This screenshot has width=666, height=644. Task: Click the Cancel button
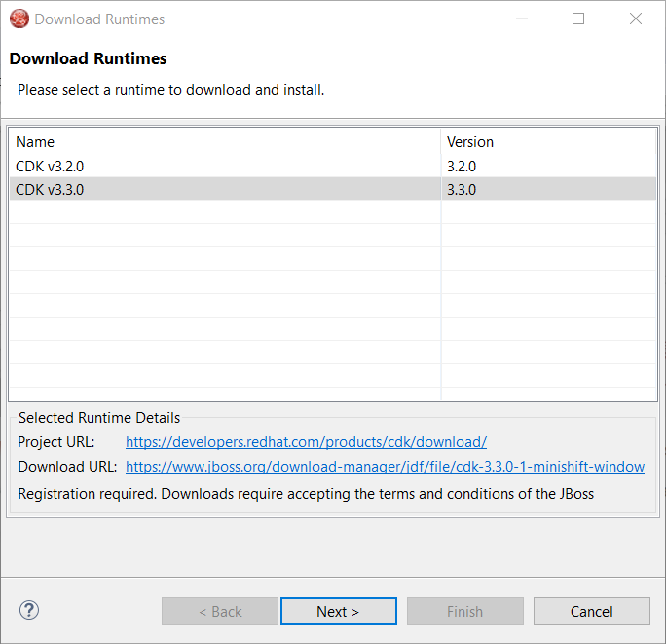pos(591,611)
